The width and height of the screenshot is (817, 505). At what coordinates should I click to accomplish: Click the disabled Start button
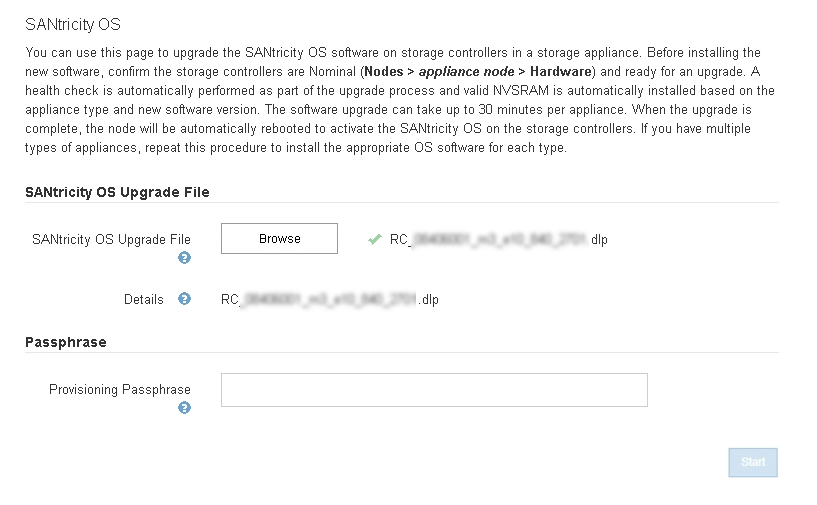click(752, 462)
